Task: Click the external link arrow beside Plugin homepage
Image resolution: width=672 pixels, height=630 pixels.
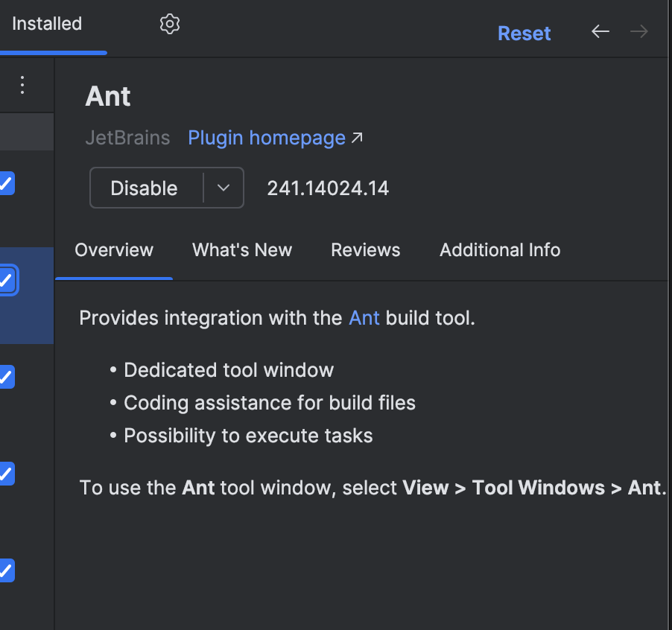Action: click(x=357, y=138)
